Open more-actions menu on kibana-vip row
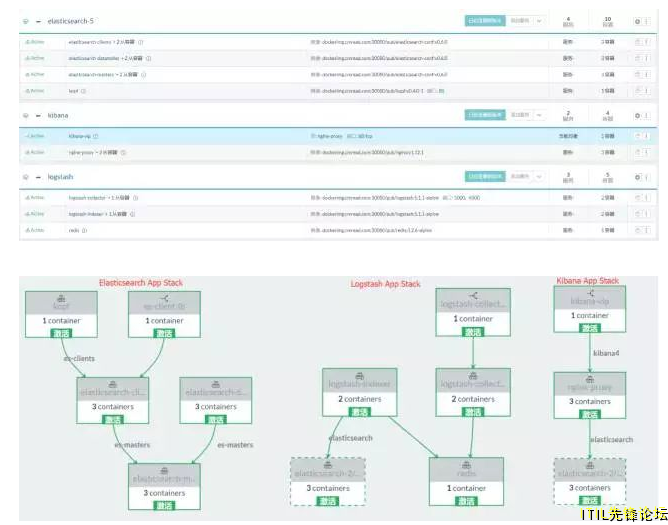This screenshot has height=525, width=668. [x=647, y=136]
